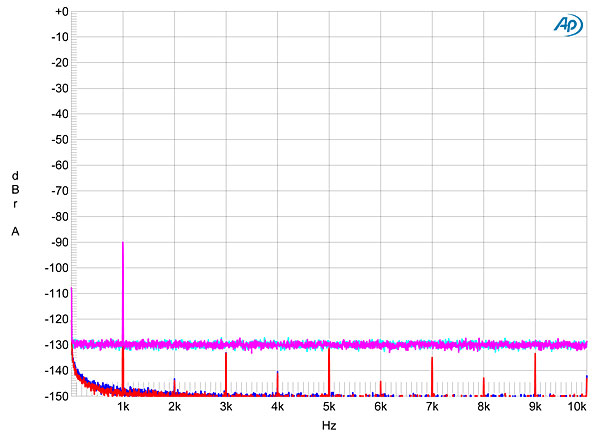Click the 10k x-axis label

point(577,407)
